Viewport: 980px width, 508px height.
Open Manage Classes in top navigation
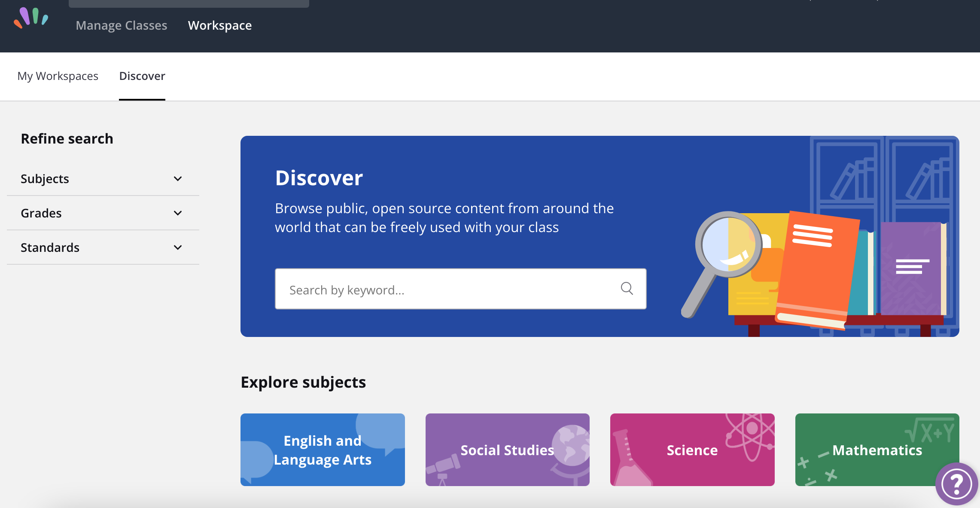point(122,26)
